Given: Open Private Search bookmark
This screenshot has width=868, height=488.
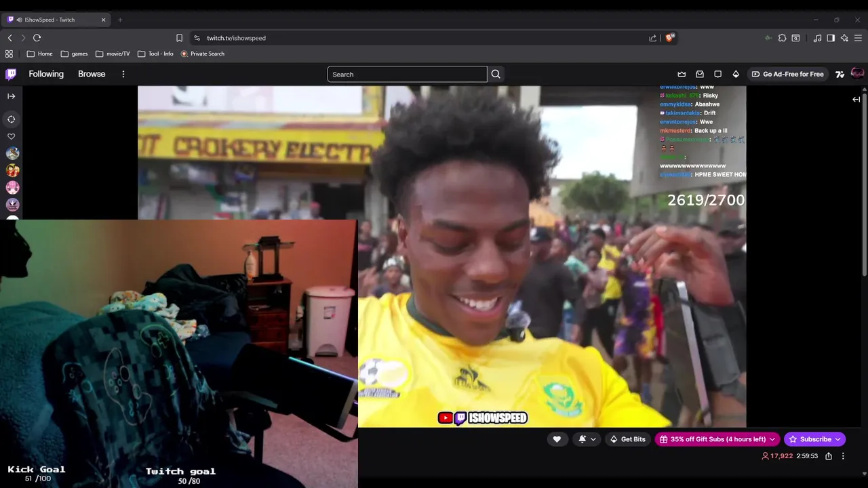Looking at the screenshot, I should coord(203,54).
